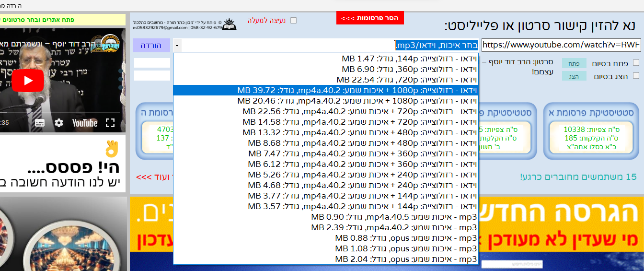644x271 pixels.
Task: Click the הצג button beside הצג בסיום
Action: pyautogui.click(x=574, y=76)
